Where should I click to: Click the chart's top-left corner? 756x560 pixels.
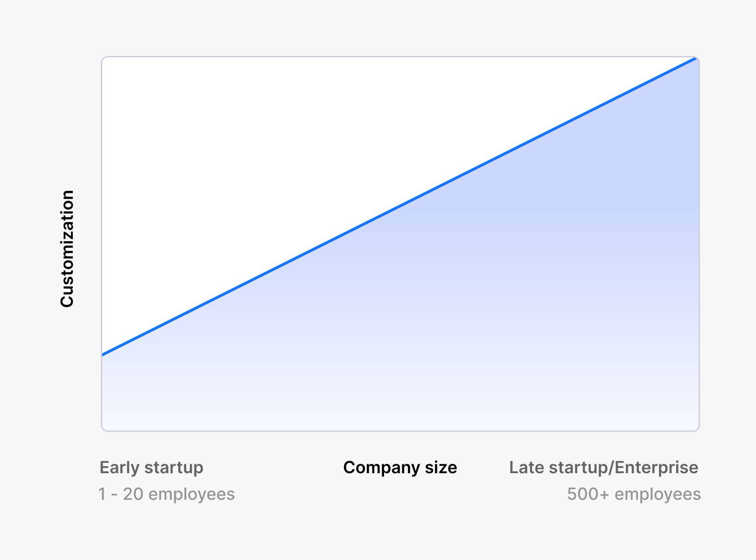click(x=103, y=58)
